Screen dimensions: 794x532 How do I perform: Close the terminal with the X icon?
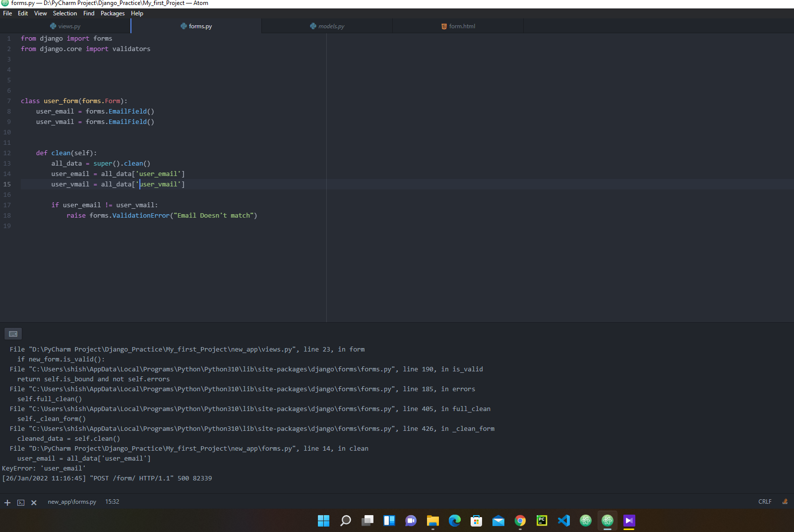[x=34, y=502]
